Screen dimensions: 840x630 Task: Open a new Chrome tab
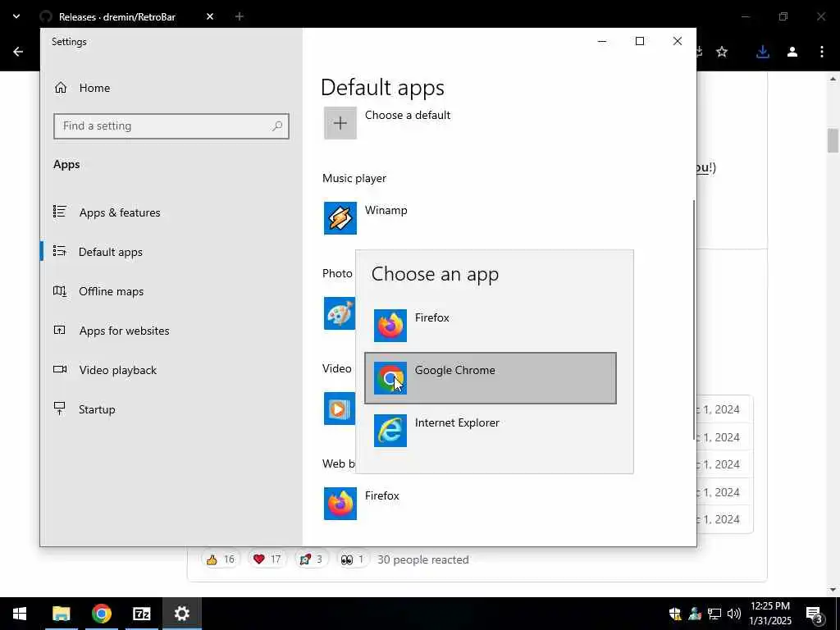[x=240, y=16]
